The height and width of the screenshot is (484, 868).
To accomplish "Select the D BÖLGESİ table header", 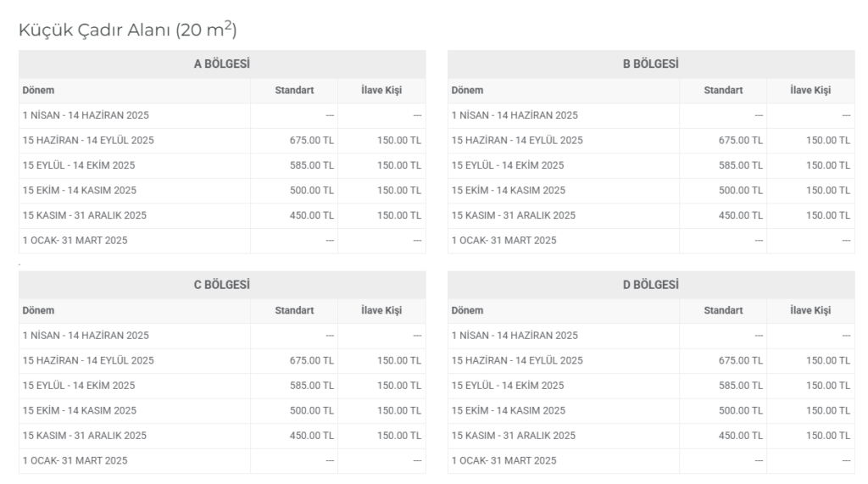I will [x=650, y=285].
